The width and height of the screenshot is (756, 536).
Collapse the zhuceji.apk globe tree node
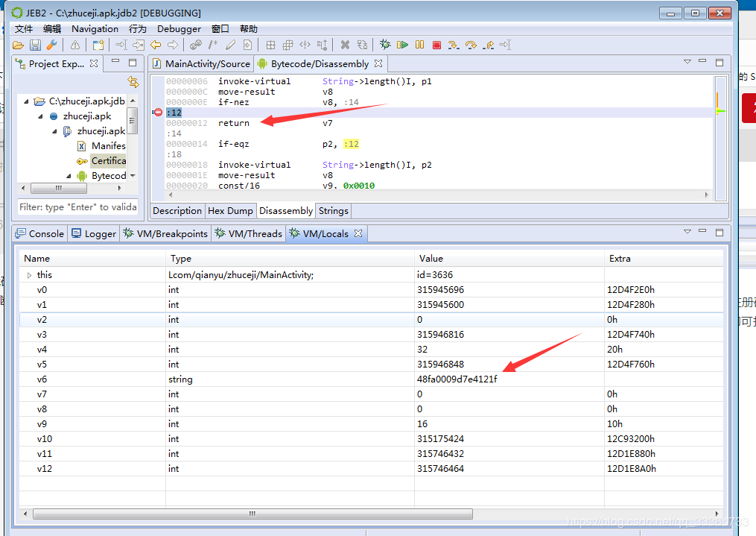click(x=40, y=116)
